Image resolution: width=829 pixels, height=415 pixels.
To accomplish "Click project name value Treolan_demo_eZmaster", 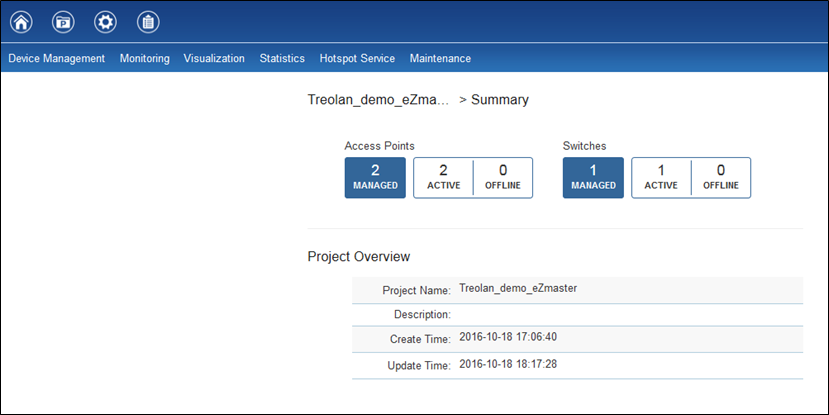I will (x=518, y=288).
